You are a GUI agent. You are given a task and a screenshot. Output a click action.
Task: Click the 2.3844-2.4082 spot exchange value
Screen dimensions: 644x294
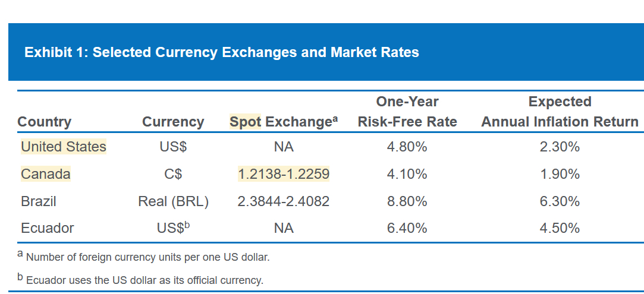[284, 201]
